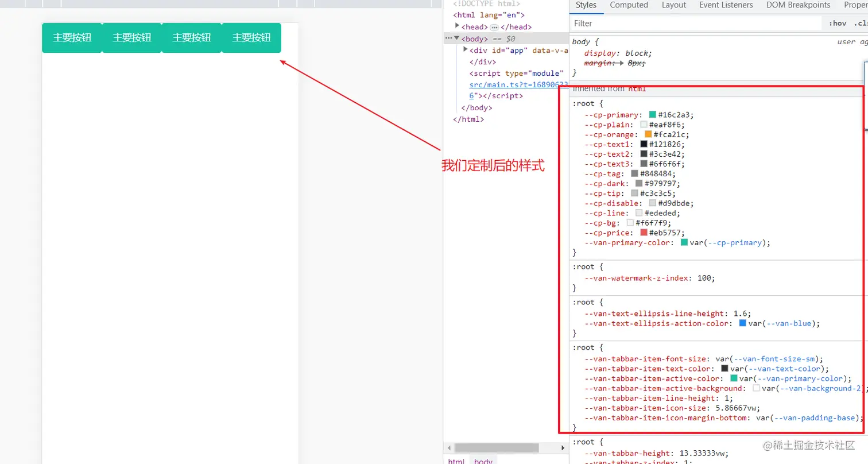This screenshot has width=868, height=464.
Task: Click the left arrow of horizontal scrollbar
Action: tap(448, 447)
